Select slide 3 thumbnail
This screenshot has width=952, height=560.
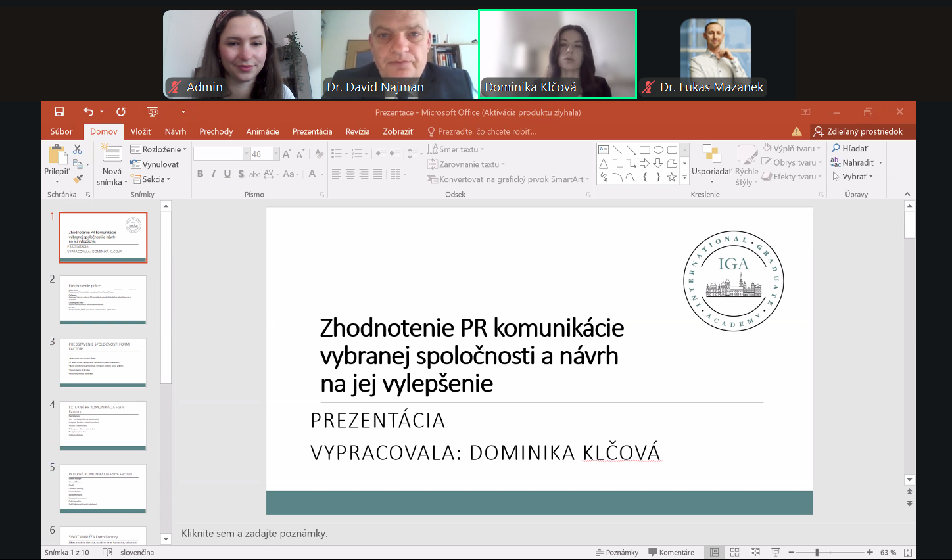click(103, 362)
